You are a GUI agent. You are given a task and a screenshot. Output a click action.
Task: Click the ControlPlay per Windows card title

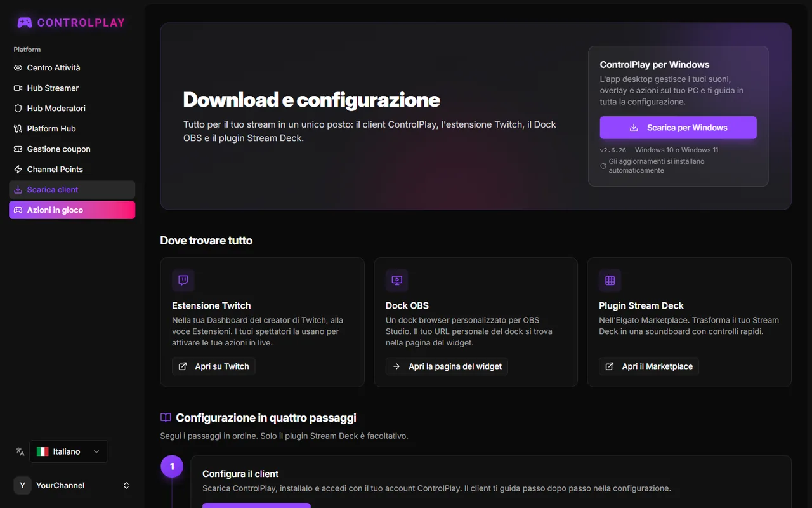point(655,65)
